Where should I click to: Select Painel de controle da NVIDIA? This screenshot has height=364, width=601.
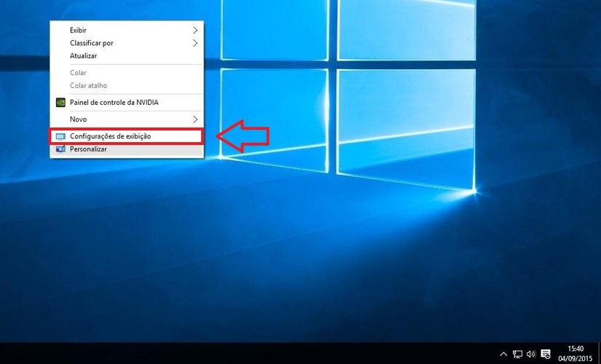127,103
